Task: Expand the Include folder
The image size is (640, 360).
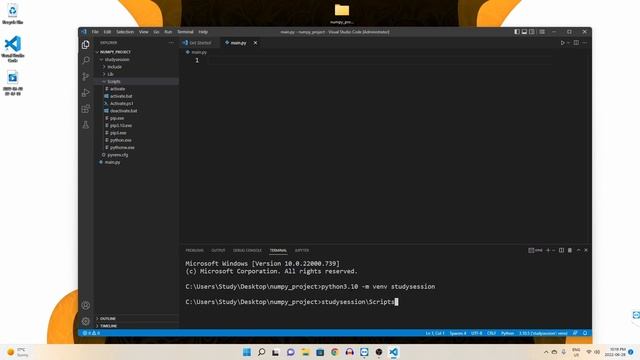Action: (137, 67)
